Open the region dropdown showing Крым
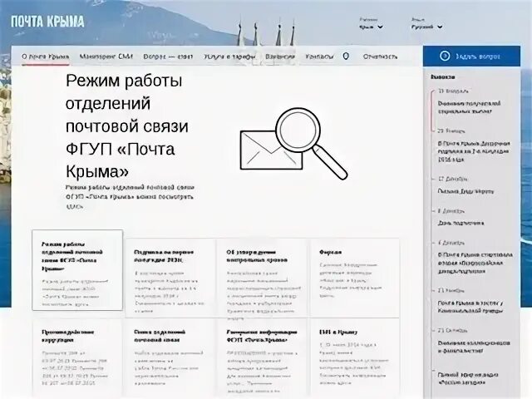Viewport: 532px width, 399px height. (x=372, y=27)
